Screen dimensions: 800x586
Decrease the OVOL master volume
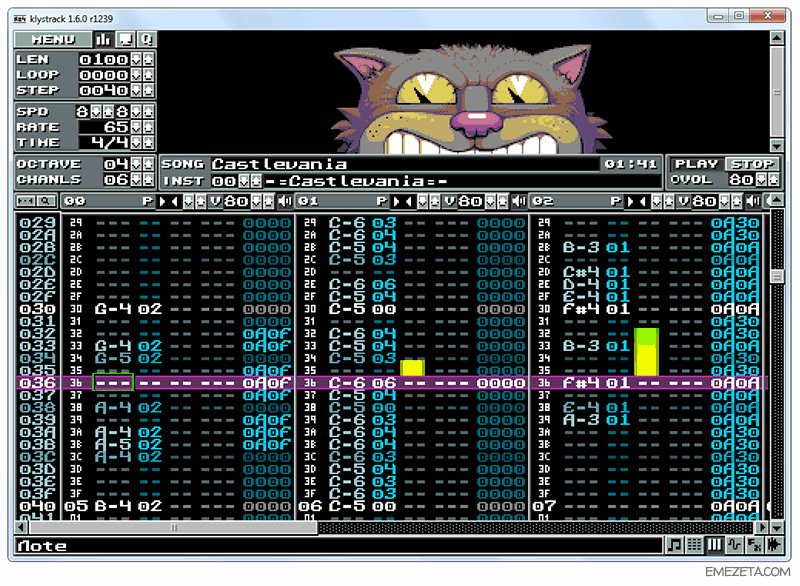click(762, 180)
